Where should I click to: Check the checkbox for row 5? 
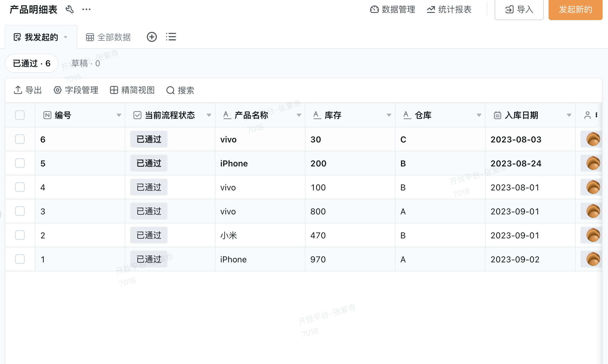pos(20,163)
